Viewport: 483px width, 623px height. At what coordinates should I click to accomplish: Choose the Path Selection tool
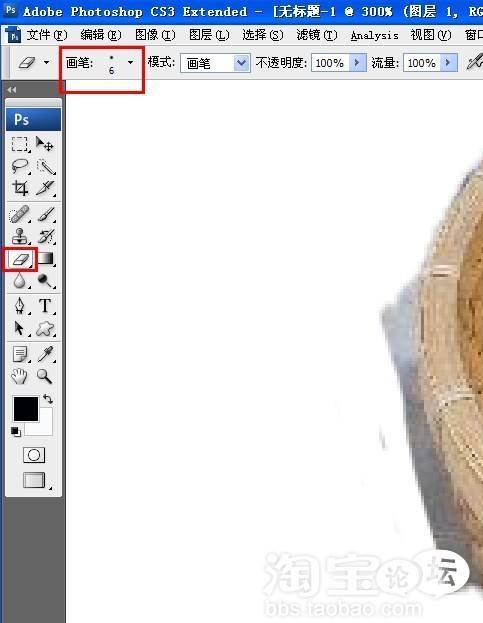[x=19, y=329]
